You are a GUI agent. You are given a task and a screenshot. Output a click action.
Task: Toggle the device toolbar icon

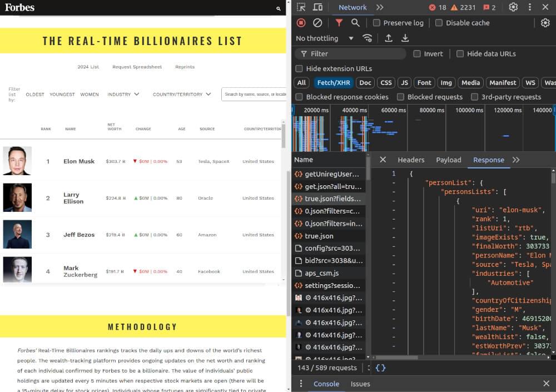[x=317, y=7]
